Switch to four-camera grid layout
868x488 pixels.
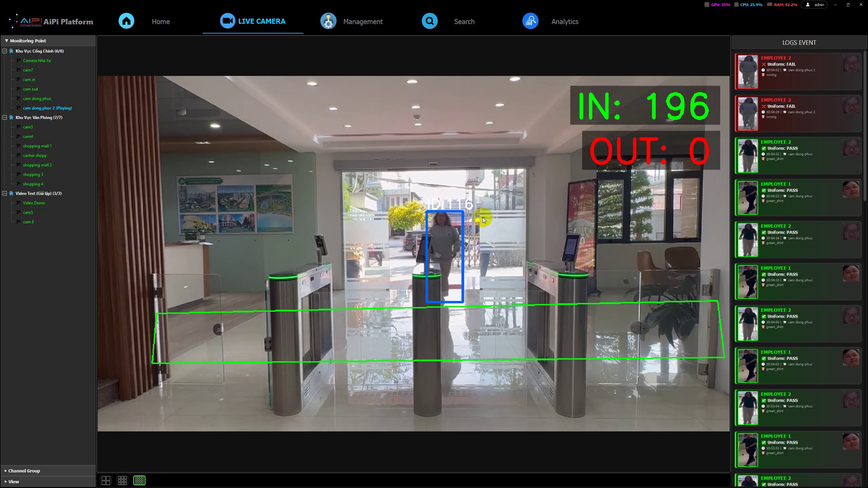pos(106,480)
